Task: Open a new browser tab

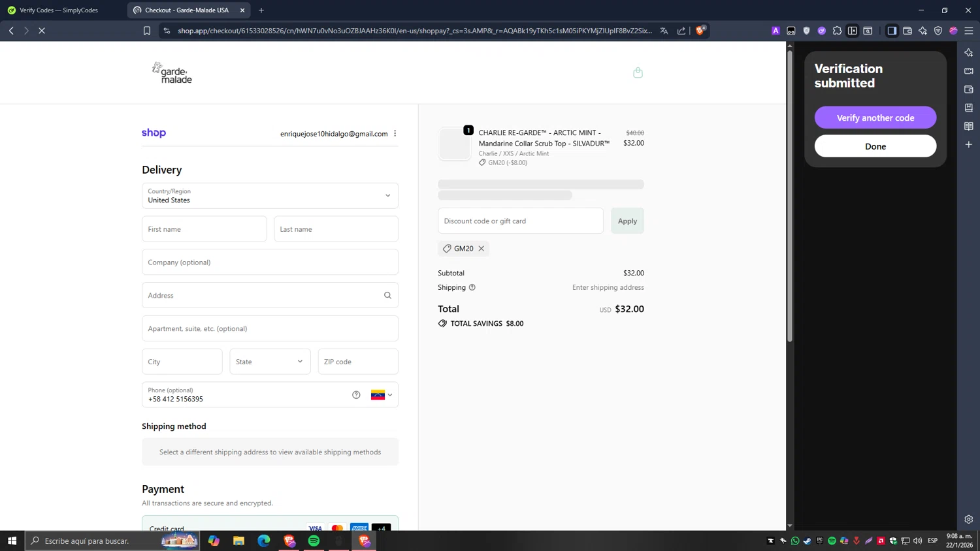Action: pos(261,10)
